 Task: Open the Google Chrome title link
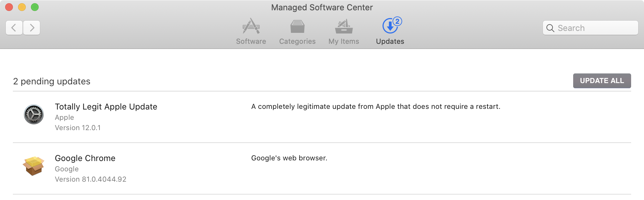click(85, 158)
